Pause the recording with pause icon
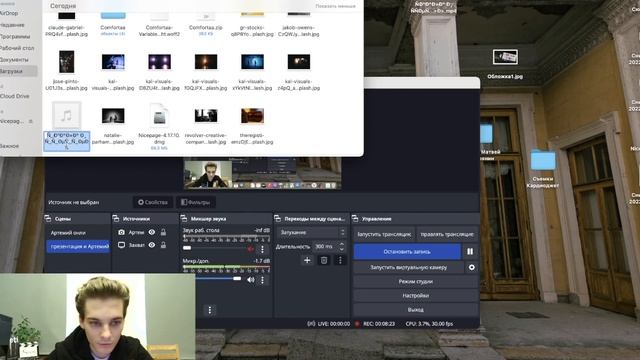The width and height of the screenshot is (640, 360). tap(470, 251)
